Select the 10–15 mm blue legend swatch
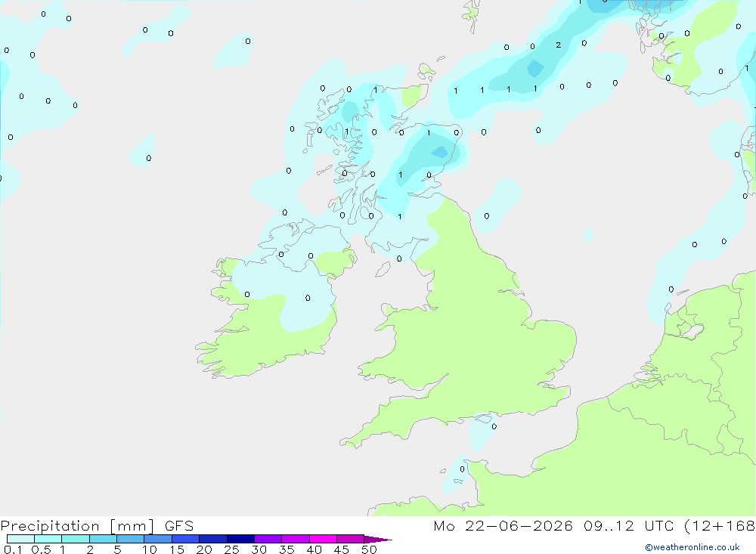 click(x=158, y=539)
